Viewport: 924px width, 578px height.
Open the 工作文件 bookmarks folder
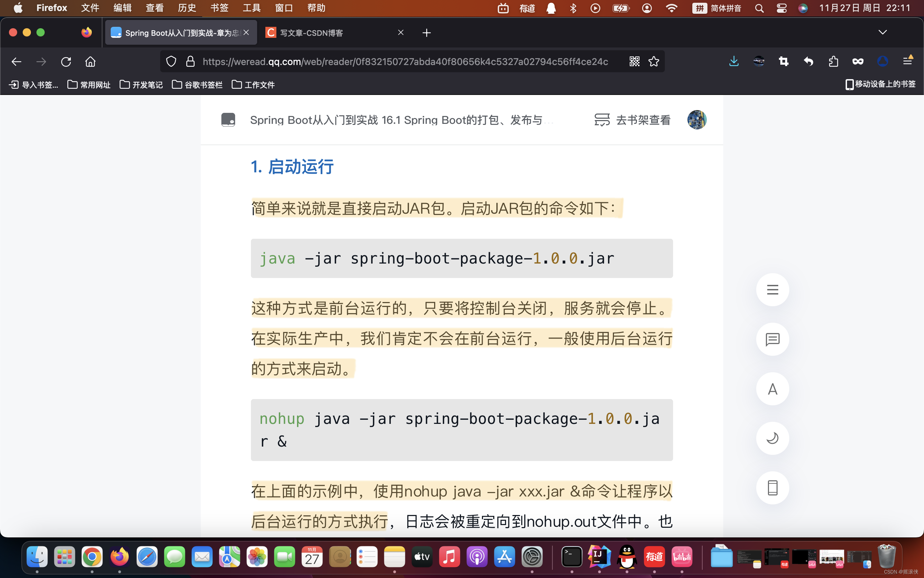pos(253,85)
